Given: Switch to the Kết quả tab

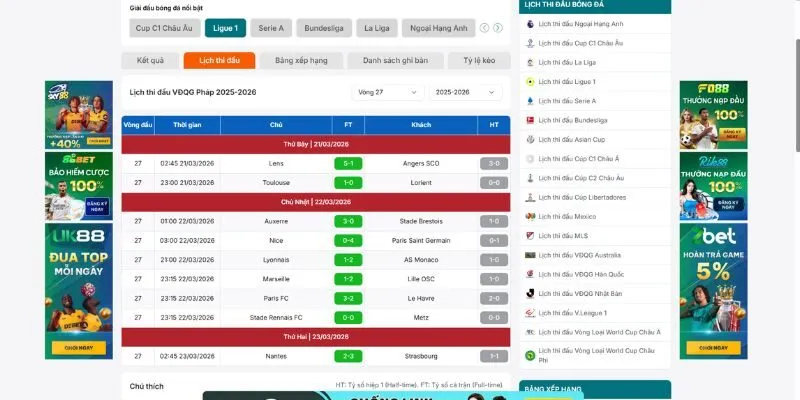Looking at the screenshot, I should (x=150, y=61).
